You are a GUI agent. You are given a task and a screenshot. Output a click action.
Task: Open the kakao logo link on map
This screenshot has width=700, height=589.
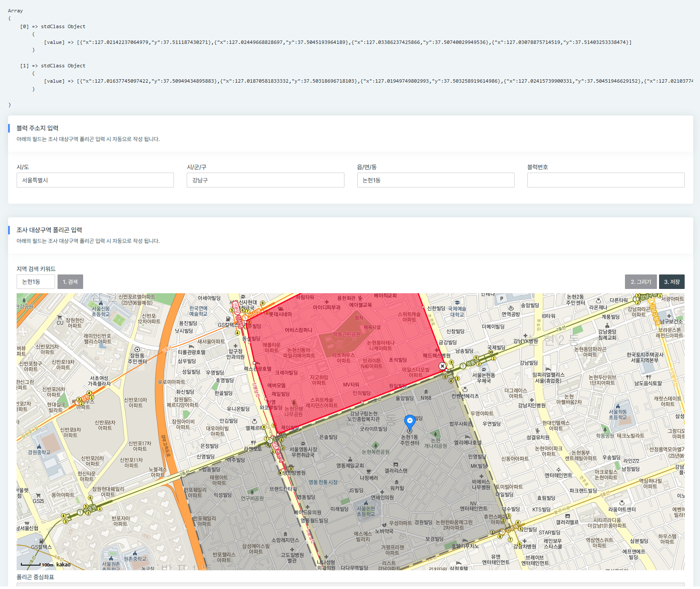[x=64, y=565]
